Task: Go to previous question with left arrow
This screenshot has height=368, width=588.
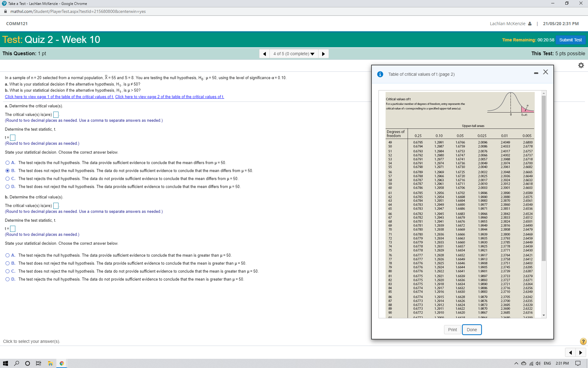Action: click(x=264, y=54)
